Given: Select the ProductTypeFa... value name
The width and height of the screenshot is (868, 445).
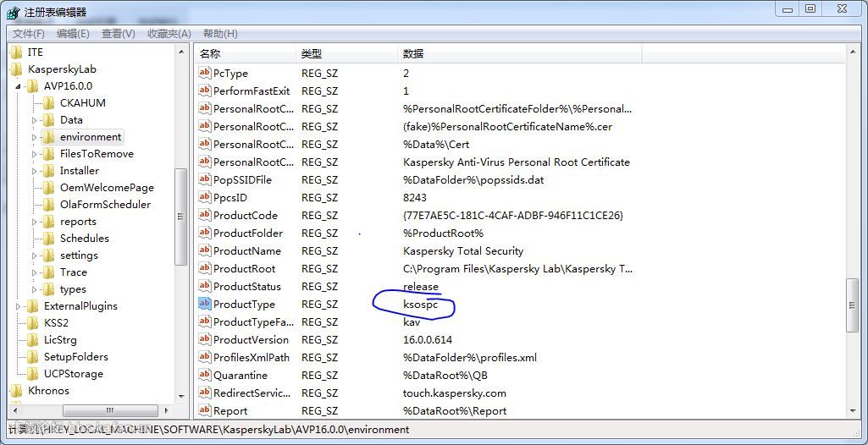Looking at the screenshot, I should (253, 321).
